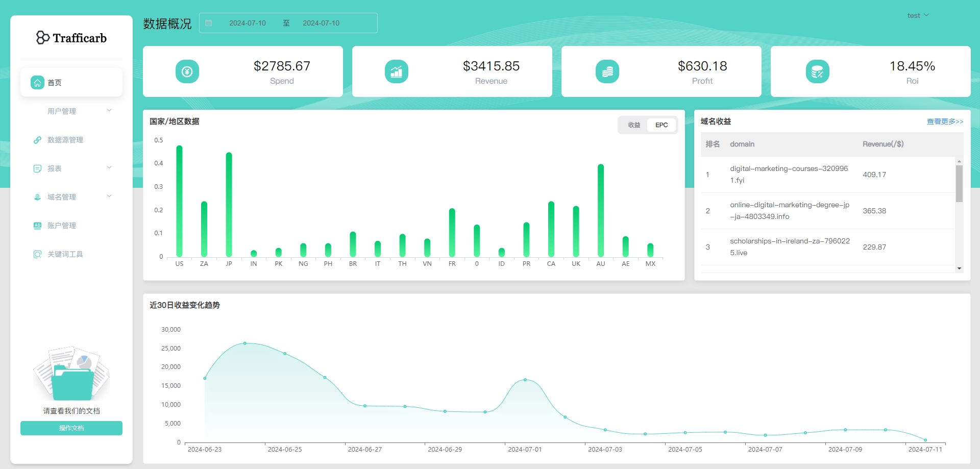The height and width of the screenshot is (469, 980).
Task: Click the US bar in chart
Action: point(179,201)
